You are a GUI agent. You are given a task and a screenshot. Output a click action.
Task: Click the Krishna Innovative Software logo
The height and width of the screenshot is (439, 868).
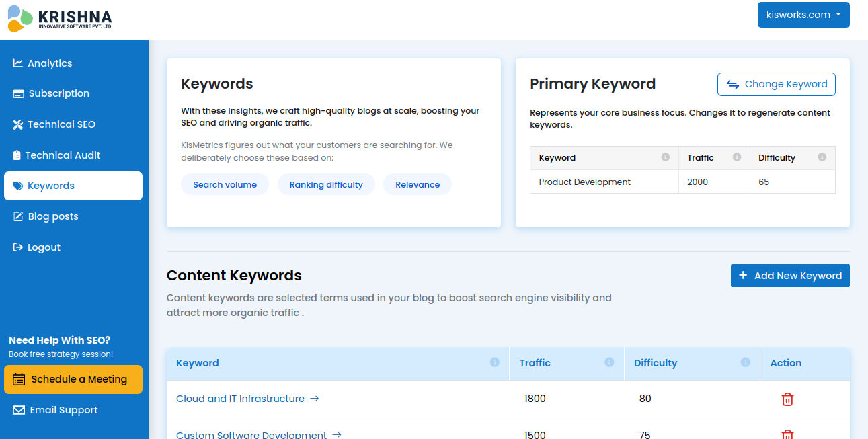pyautogui.click(x=60, y=19)
